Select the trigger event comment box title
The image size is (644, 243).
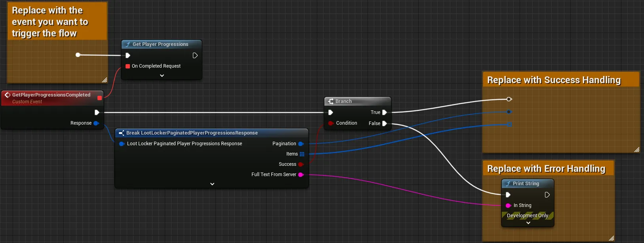[50, 22]
